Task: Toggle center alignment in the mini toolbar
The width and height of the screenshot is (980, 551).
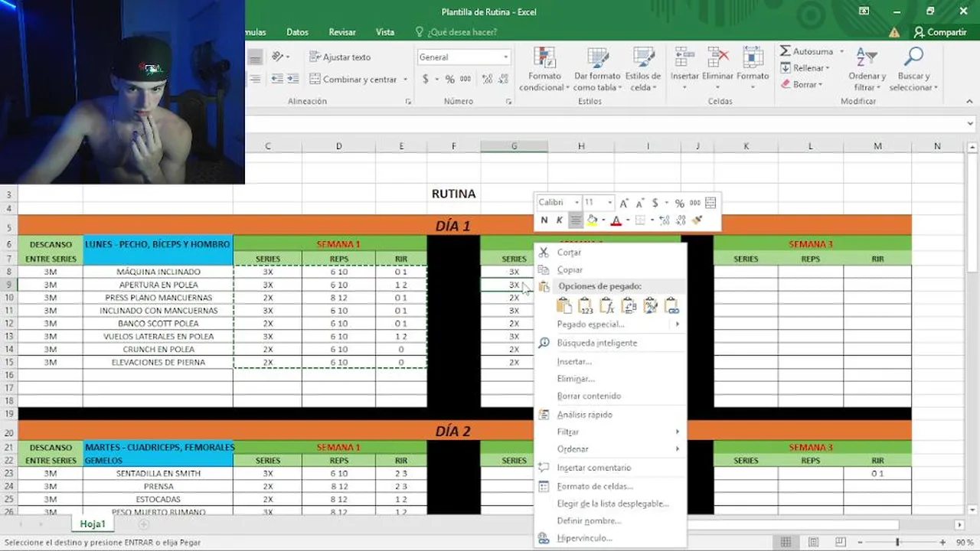Action: [576, 220]
